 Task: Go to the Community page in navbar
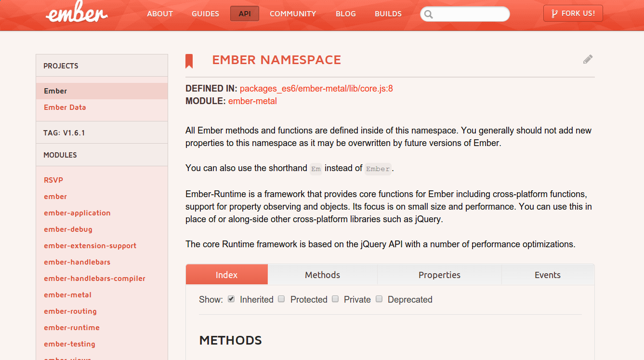[x=293, y=13]
